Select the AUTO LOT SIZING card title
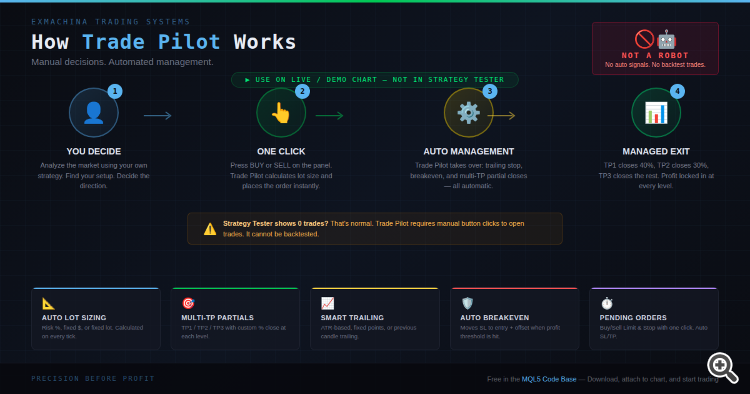The image size is (750, 394). tap(74, 317)
